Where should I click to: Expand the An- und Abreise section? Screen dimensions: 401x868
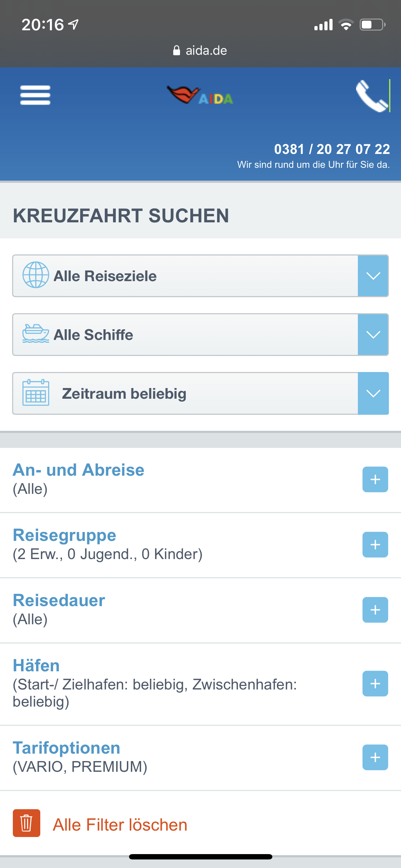point(375,479)
